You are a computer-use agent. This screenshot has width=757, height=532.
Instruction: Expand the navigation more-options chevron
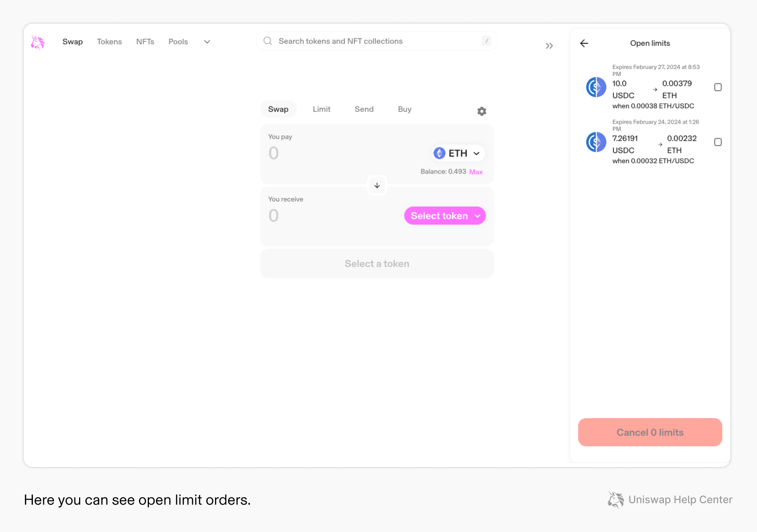point(207,42)
